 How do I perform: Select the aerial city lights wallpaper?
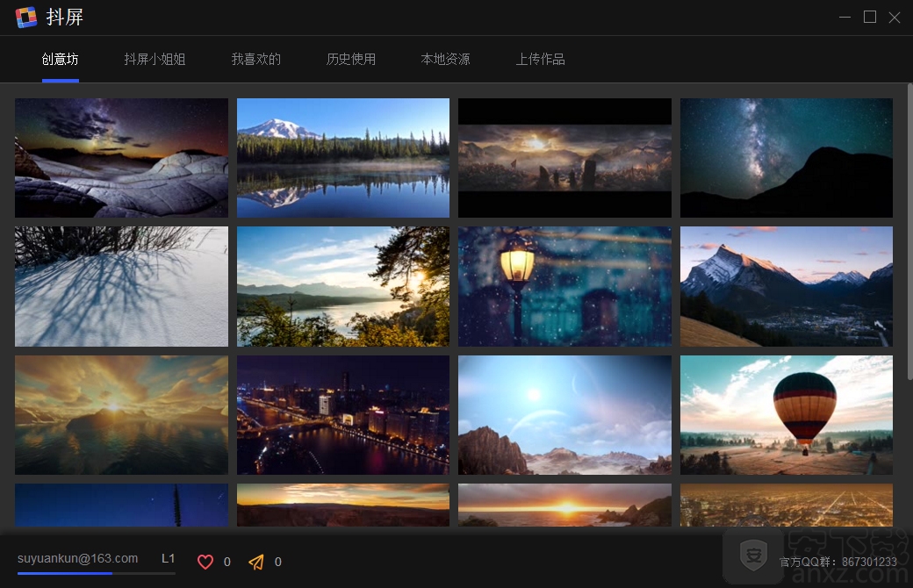pyautogui.click(x=786, y=506)
